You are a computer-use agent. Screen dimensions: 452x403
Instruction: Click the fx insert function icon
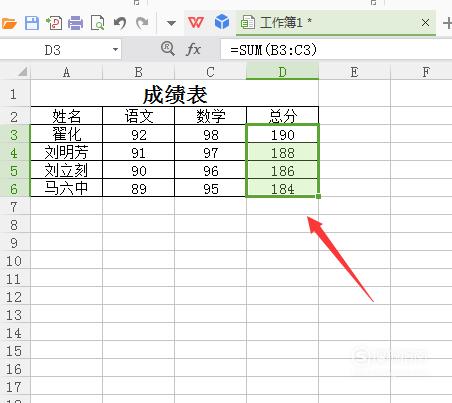pyautogui.click(x=193, y=50)
